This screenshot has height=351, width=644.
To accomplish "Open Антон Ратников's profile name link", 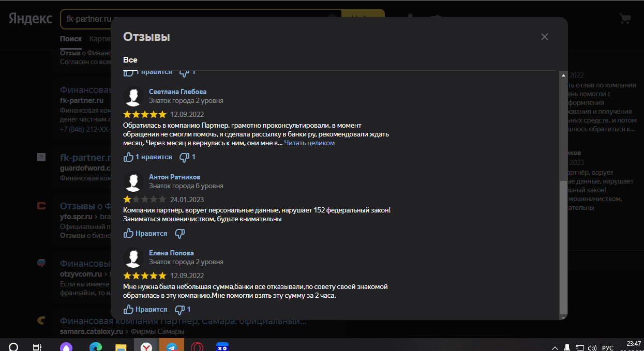I will coord(174,177).
